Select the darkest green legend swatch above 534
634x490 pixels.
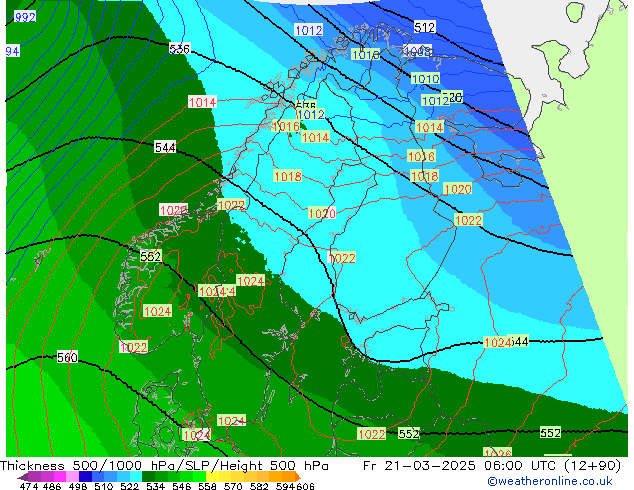click(x=148, y=476)
